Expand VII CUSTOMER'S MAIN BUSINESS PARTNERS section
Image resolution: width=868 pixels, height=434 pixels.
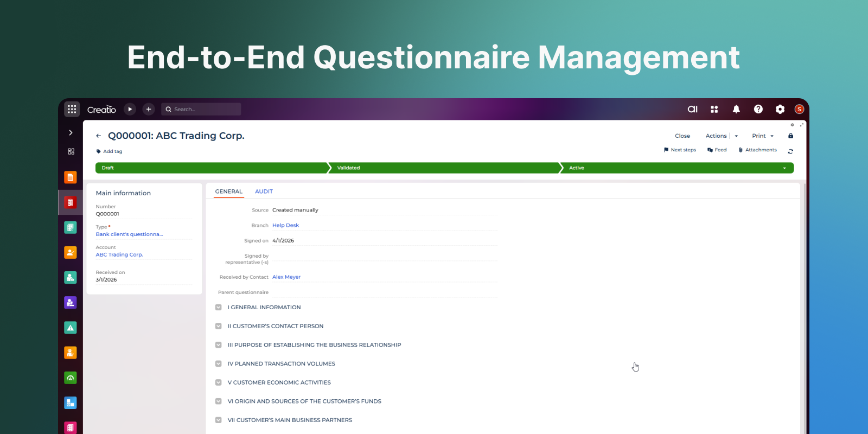coord(219,420)
